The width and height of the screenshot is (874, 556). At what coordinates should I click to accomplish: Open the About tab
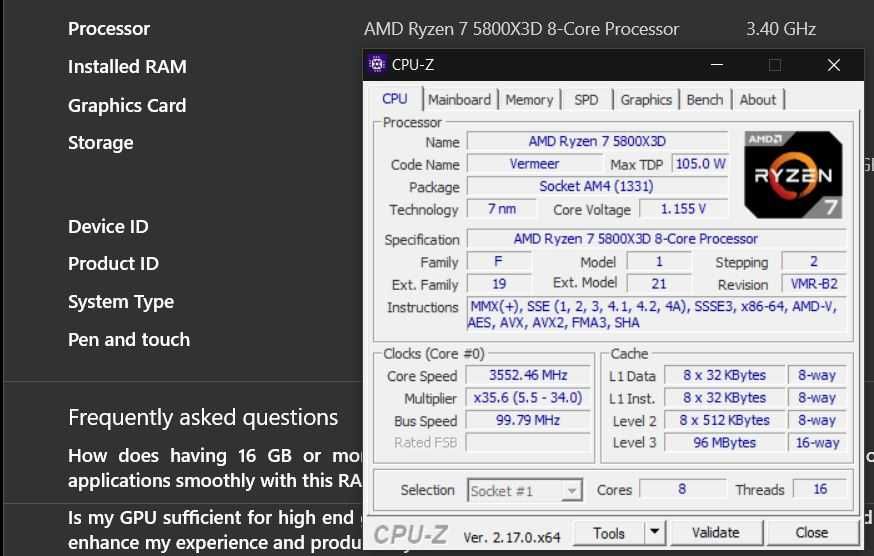pos(758,100)
